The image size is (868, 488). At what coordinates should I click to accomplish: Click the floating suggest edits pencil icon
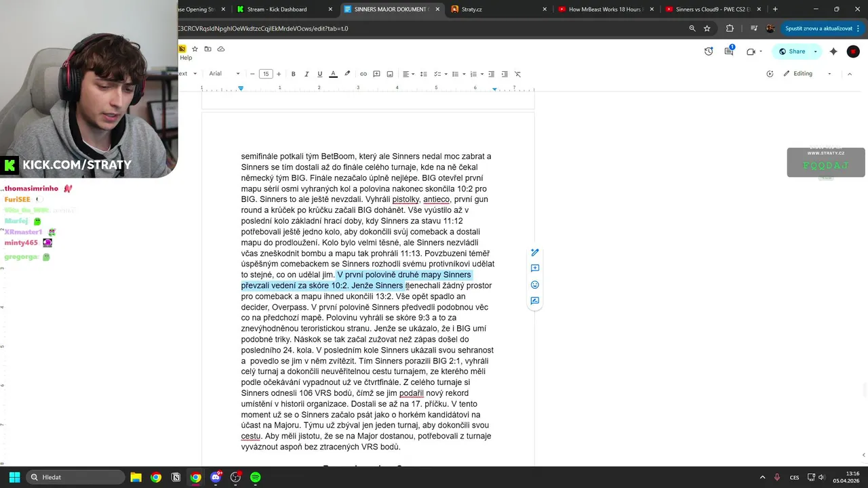[535, 253]
